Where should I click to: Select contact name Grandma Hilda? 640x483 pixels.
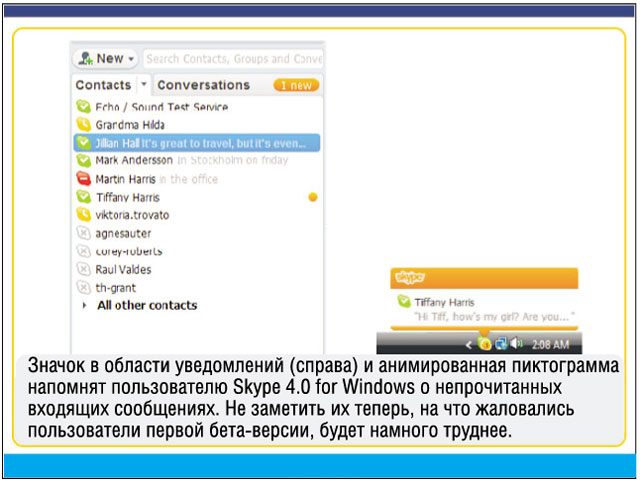point(130,125)
